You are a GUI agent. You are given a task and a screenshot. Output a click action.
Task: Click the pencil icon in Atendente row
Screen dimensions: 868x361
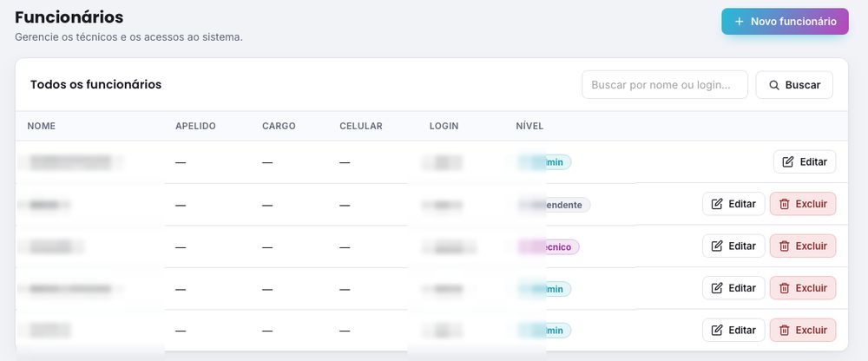pyautogui.click(x=717, y=204)
